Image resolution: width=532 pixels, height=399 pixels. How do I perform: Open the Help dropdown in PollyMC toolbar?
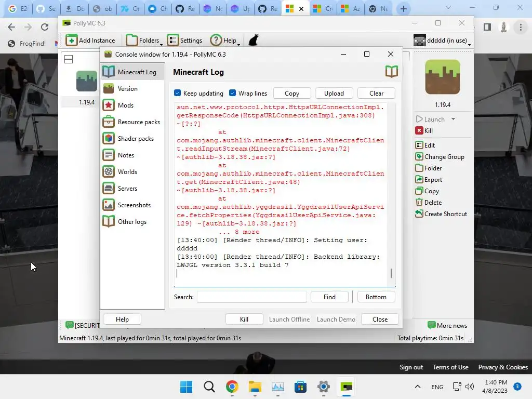tap(225, 41)
